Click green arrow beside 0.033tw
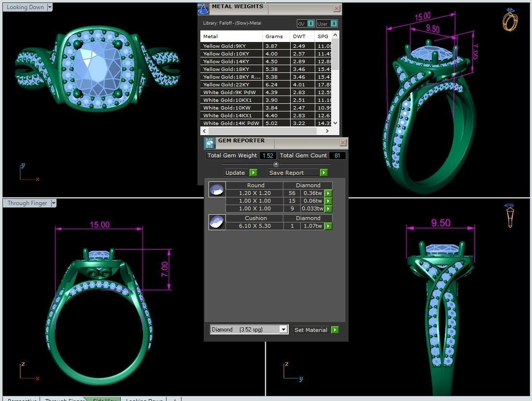This screenshot has width=532, height=401. [x=328, y=208]
